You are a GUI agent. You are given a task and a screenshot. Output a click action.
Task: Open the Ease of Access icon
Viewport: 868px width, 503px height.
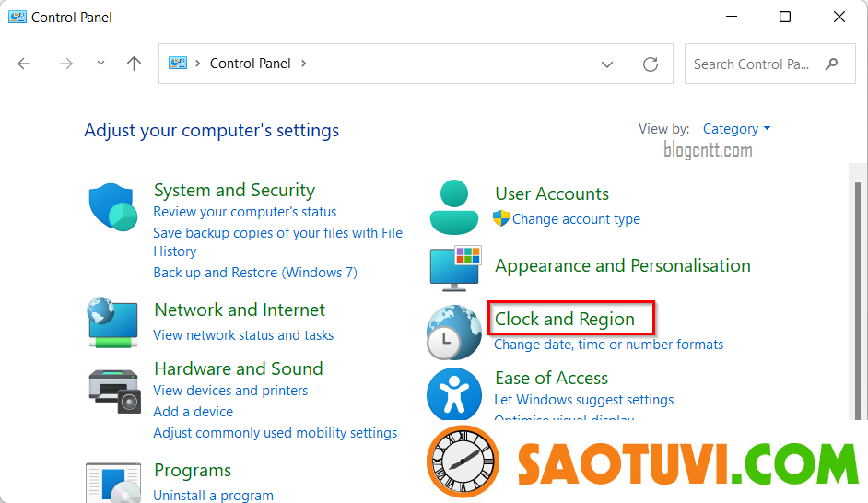point(454,394)
